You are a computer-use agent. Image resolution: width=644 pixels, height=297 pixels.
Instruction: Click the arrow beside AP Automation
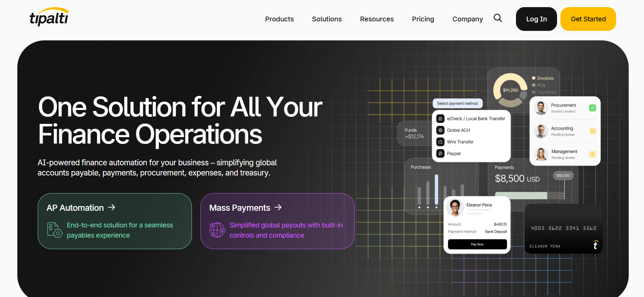click(x=112, y=207)
